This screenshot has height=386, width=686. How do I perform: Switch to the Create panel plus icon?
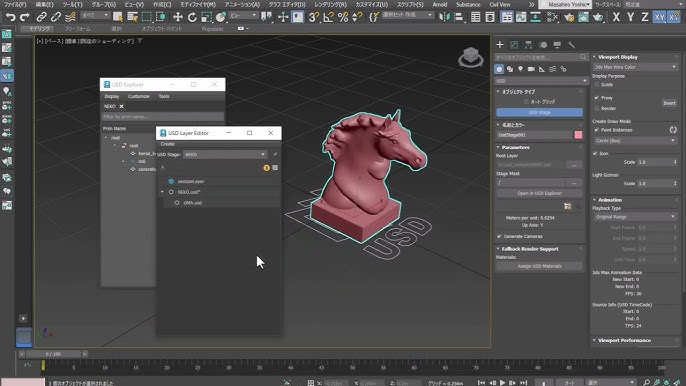(500, 45)
